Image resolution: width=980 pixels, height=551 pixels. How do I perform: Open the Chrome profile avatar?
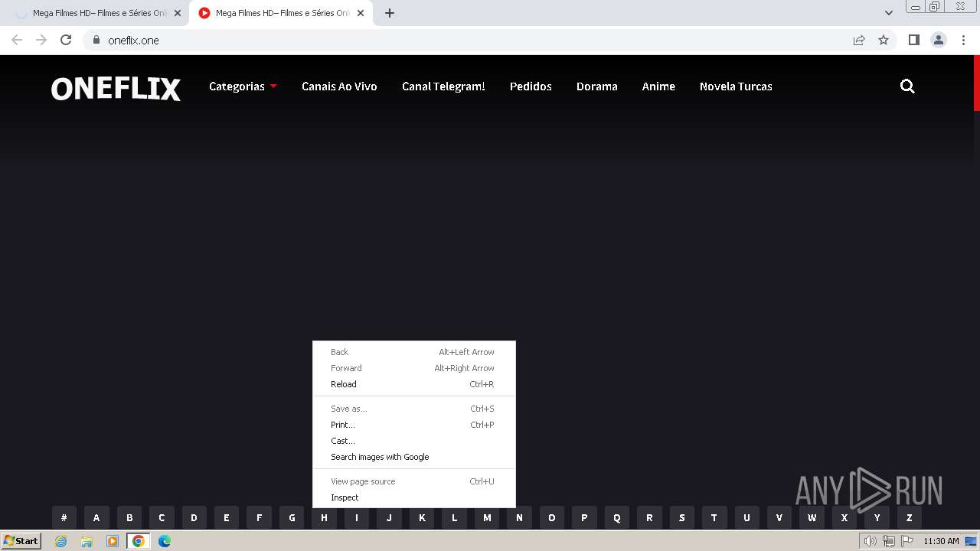coord(939,40)
